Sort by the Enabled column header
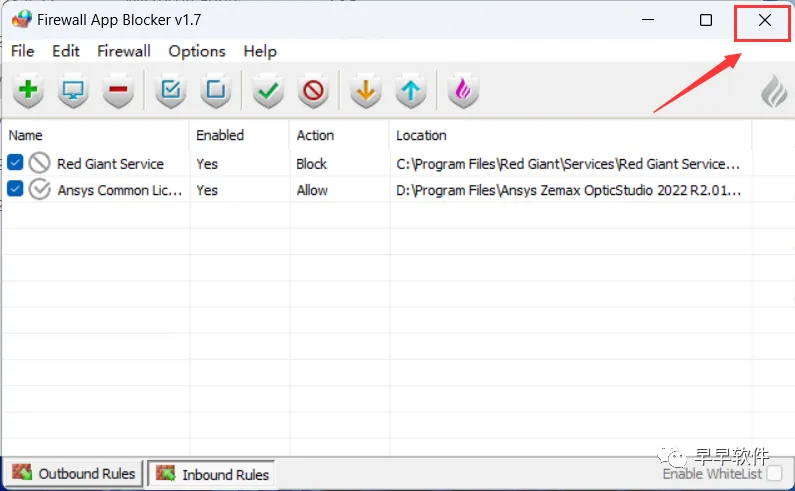This screenshot has width=795, height=491. (220, 135)
